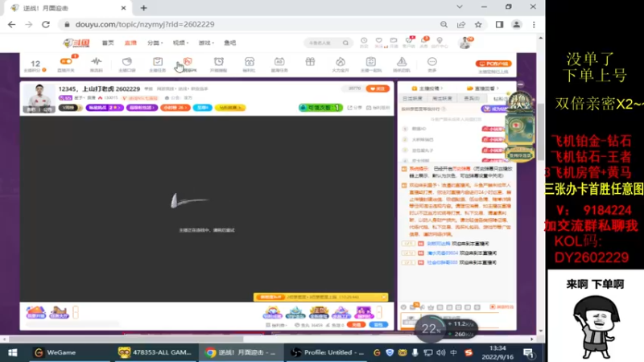Expand 直播回看 section in right panel
Screen dimensions: 644x362
(x=482, y=88)
